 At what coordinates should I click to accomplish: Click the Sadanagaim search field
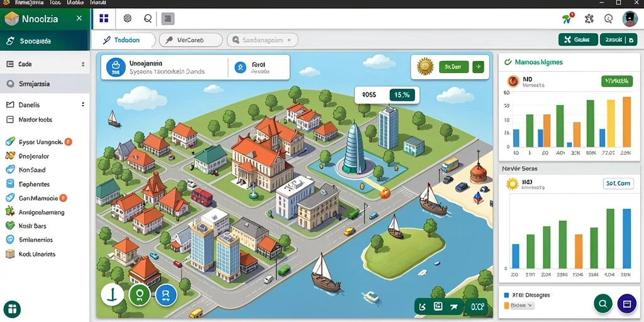262,40
